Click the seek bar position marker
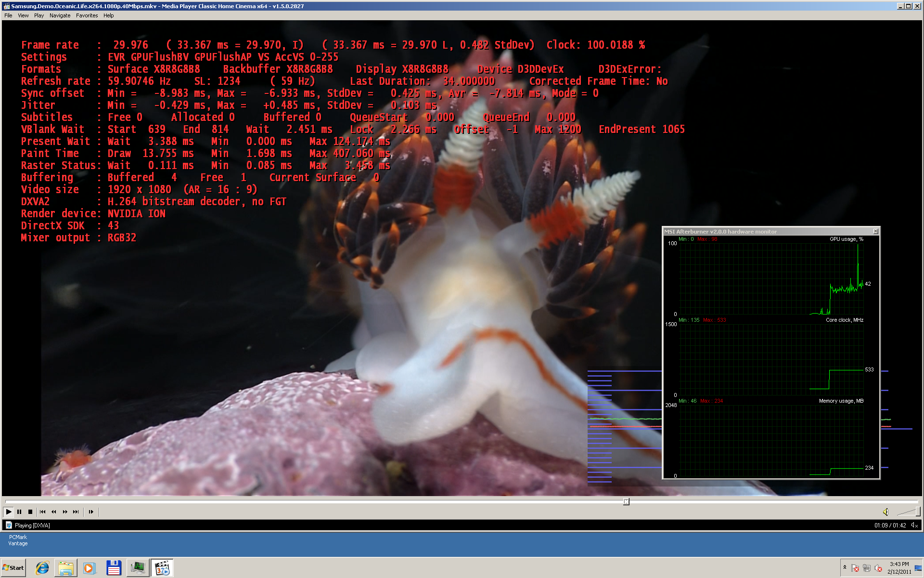924x578 pixels. click(x=626, y=501)
